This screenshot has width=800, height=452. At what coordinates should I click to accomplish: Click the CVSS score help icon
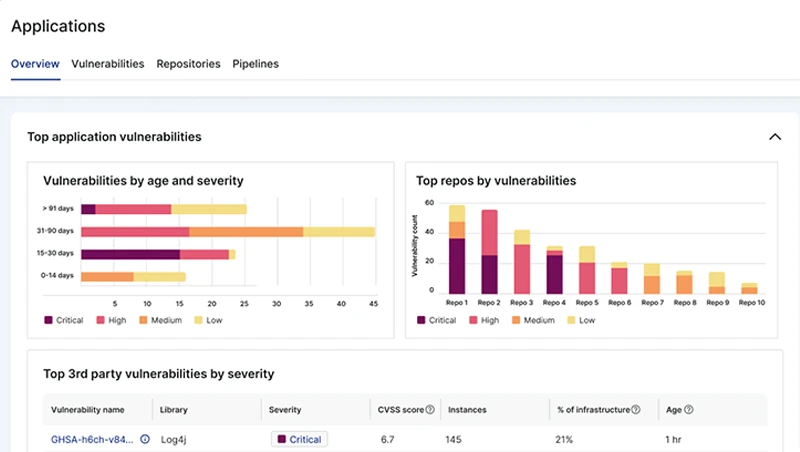click(430, 410)
